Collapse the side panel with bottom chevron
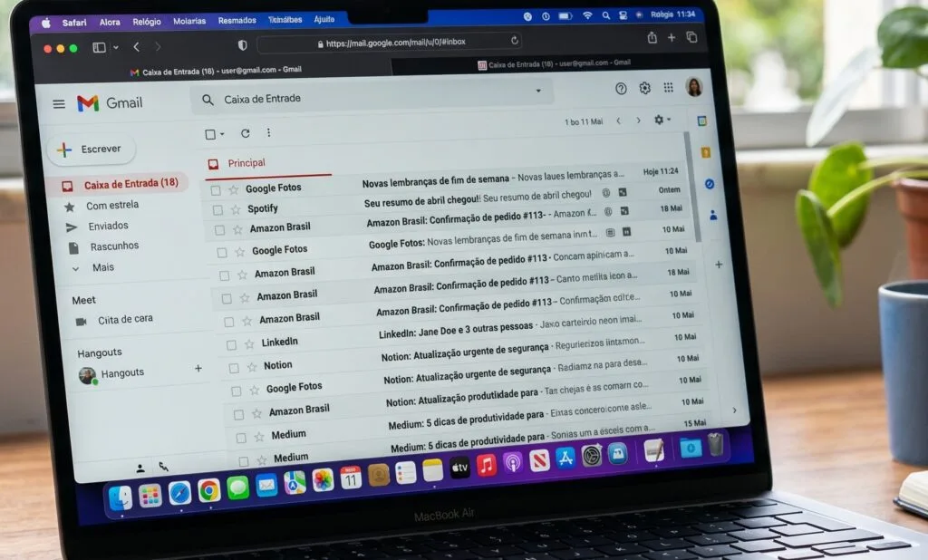The width and height of the screenshot is (928, 560). (x=734, y=410)
